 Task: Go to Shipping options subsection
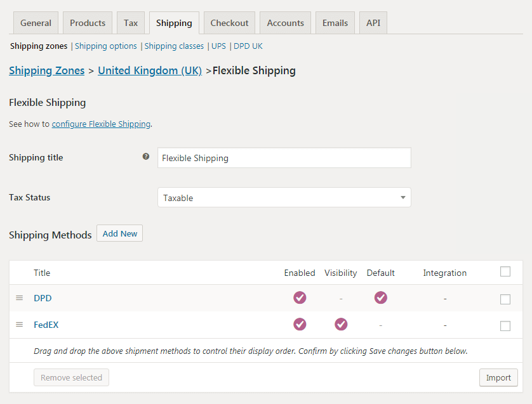pos(106,46)
